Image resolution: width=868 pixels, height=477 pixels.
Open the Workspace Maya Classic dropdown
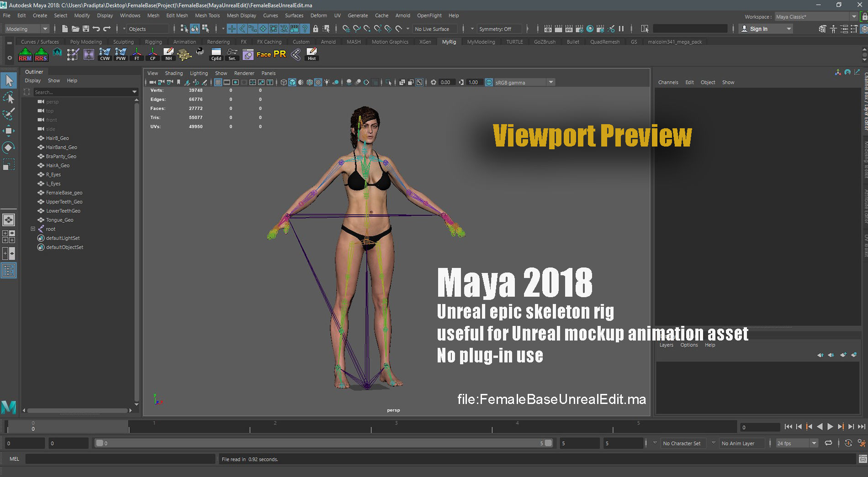816,16
